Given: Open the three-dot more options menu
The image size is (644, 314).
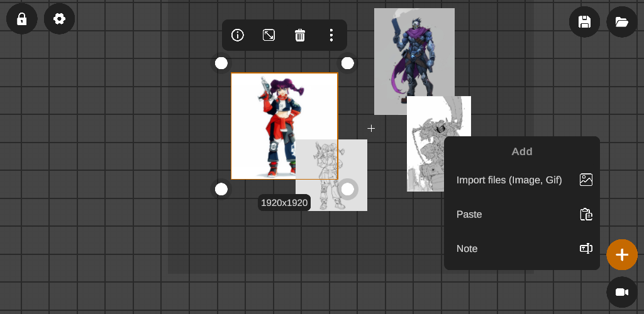Looking at the screenshot, I should tap(331, 35).
